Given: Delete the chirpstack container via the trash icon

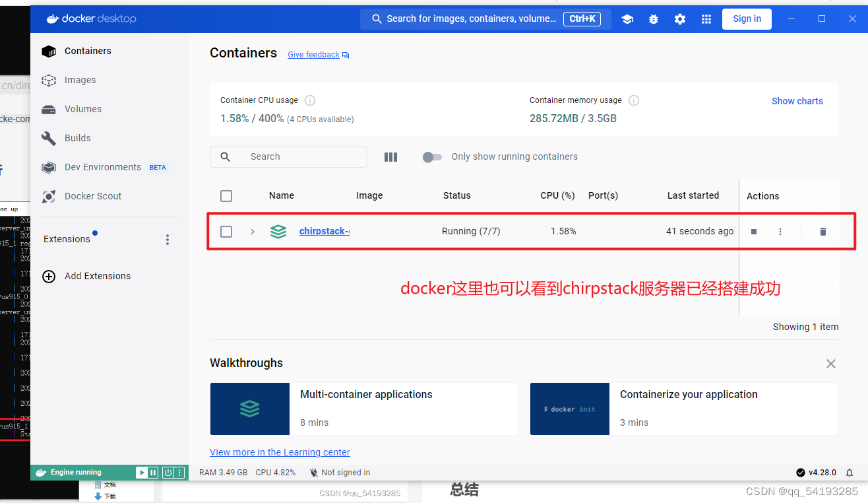Looking at the screenshot, I should click(x=822, y=232).
